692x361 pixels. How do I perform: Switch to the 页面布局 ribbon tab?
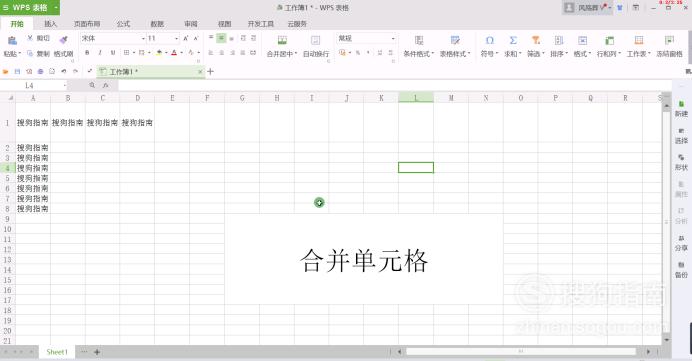87,24
